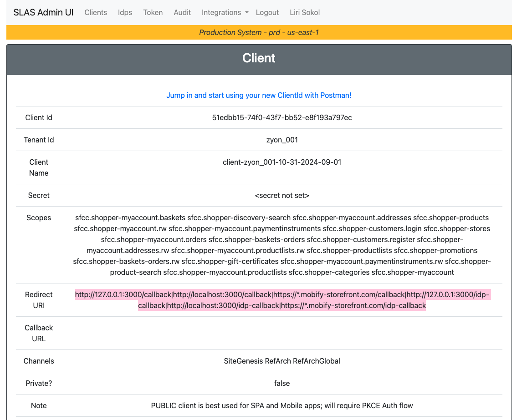Select the highlighted Redirect URI text

pyautogui.click(x=282, y=300)
